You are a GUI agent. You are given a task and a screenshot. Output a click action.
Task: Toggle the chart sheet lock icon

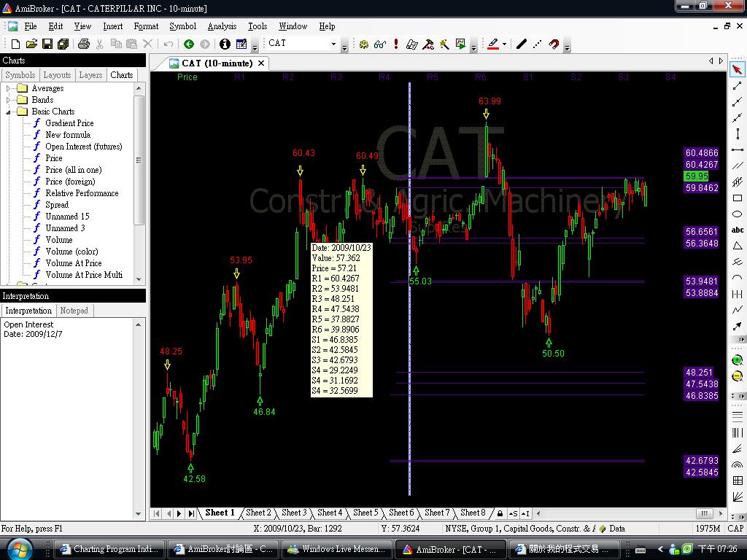pyautogui.click(x=500, y=513)
